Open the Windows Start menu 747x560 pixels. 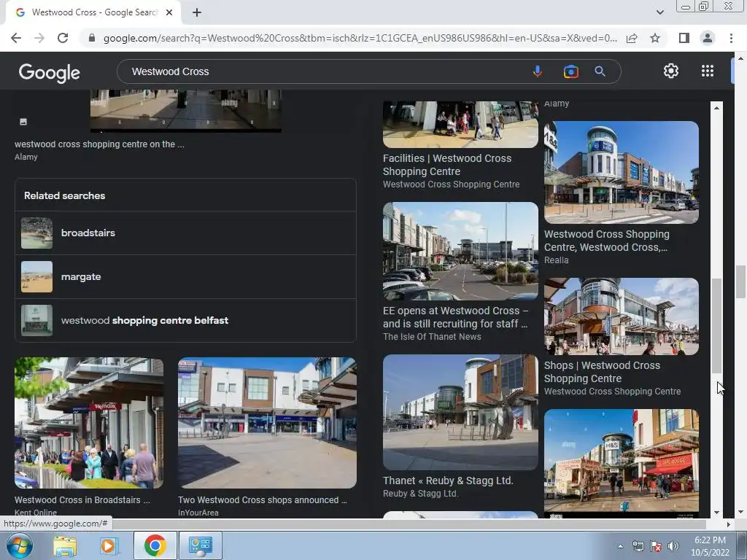tap(20, 545)
